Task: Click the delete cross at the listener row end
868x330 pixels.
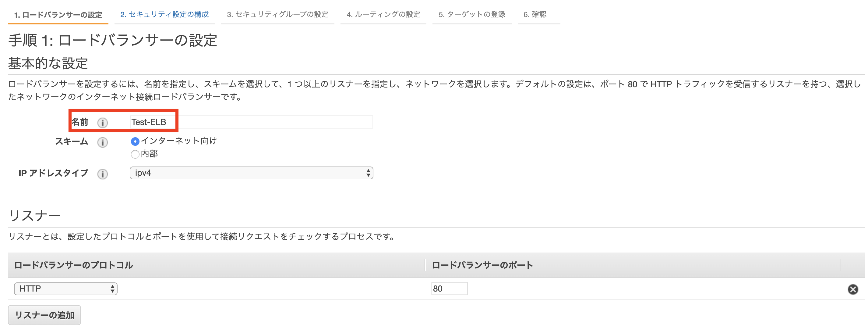Action: coord(853,289)
